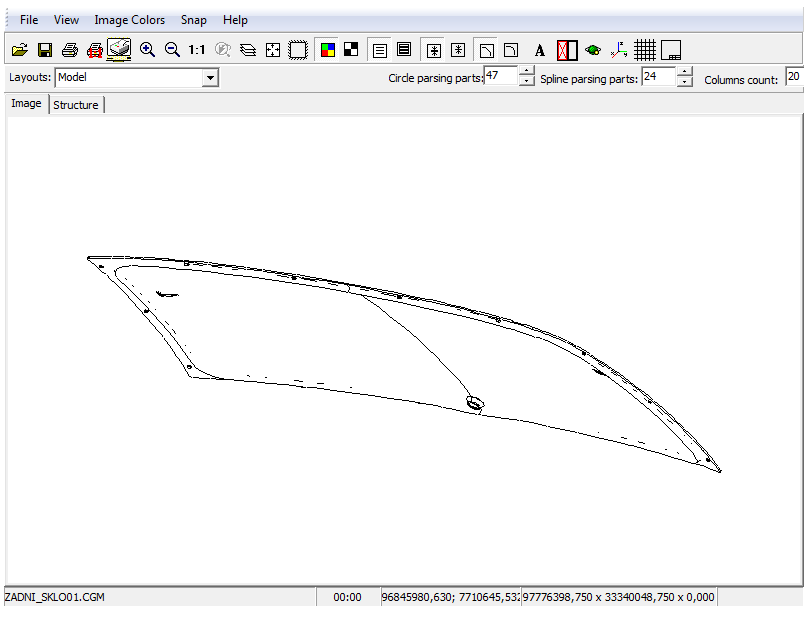Open the Help menu

[235, 20]
